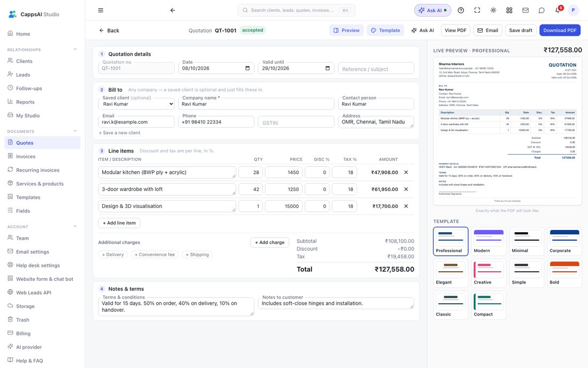Open Templates in the sidebar
Image resolution: width=588 pixels, height=368 pixels.
[42, 197]
